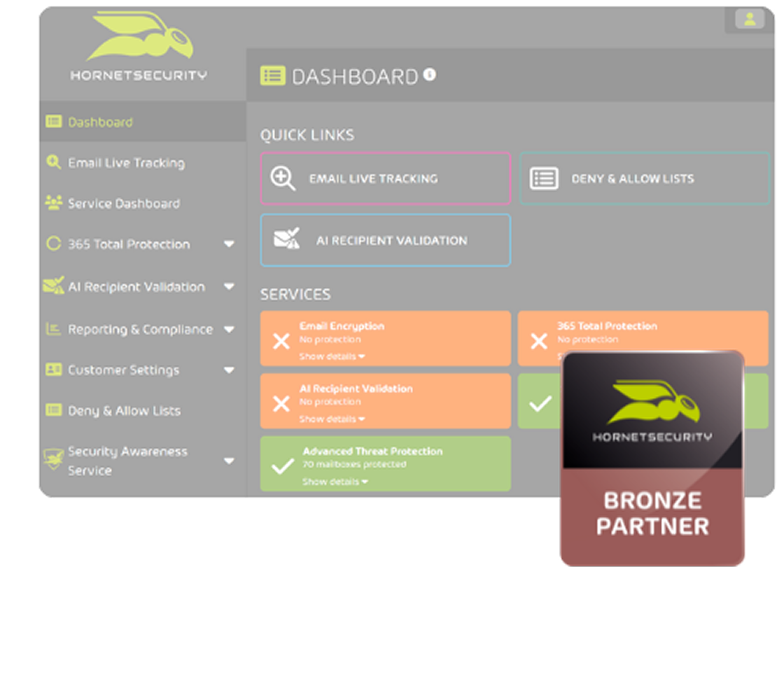This screenshot has height=700, width=784.
Task: Click the 365 Total Protection circle icon
Action: pyautogui.click(x=53, y=244)
